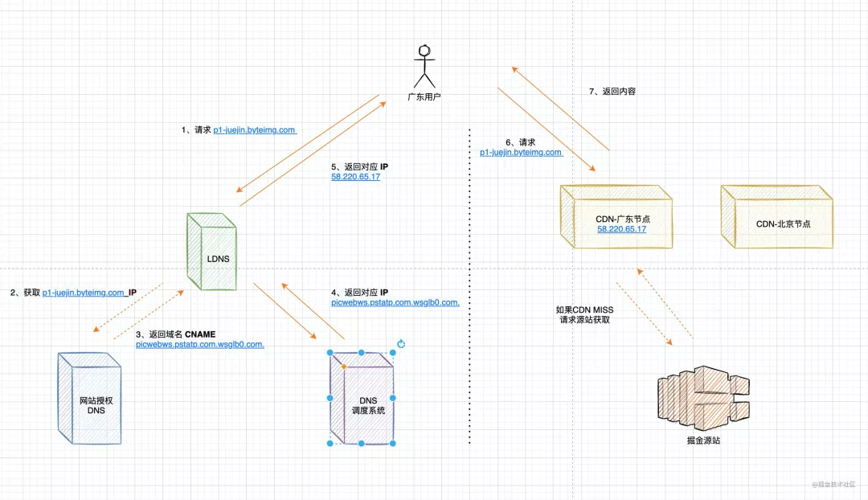The height and width of the screenshot is (500, 868).
Task: Click the bottom-left resize handle of DNS 调度系统
Action: 330,444
